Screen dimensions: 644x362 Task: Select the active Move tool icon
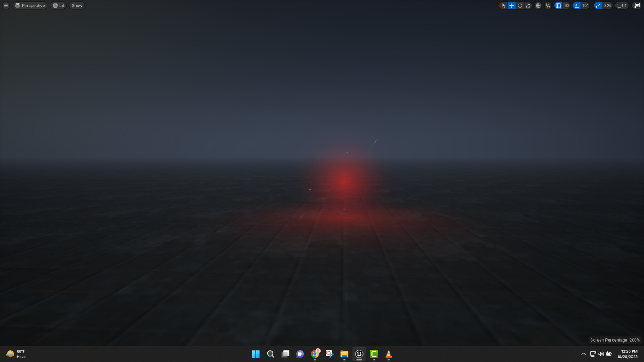coord(512,5)
